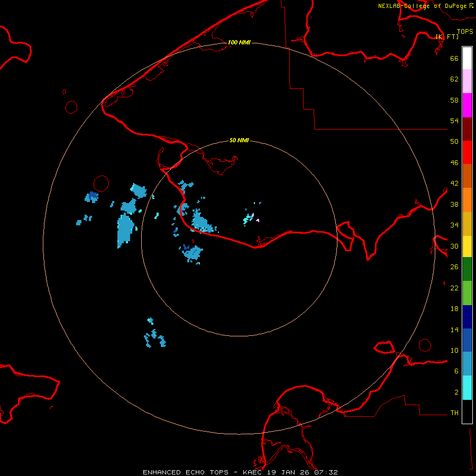Click the TOPS legend title
Image resolution: width=476 pixels, height=476 pixels.
pyautogui.click(x=465, y=31)
